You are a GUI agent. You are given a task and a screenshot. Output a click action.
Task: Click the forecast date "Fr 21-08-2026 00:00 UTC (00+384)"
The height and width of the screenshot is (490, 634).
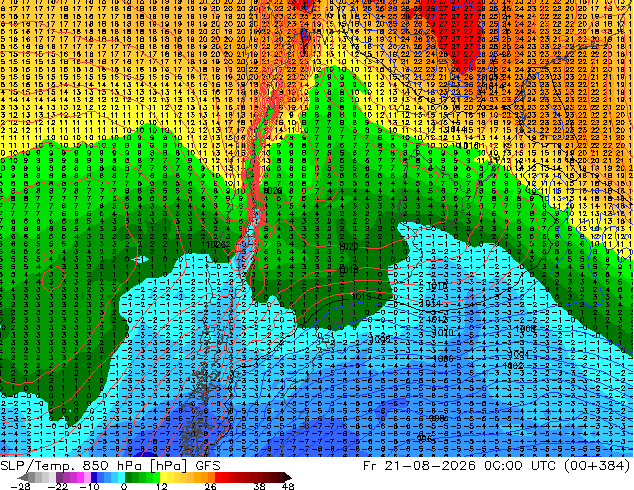(497, 466)
